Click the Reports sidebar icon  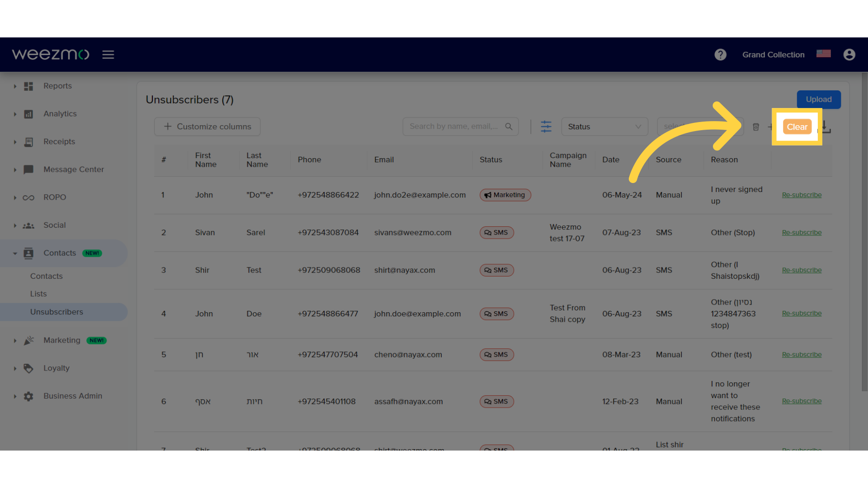(28, 86)
